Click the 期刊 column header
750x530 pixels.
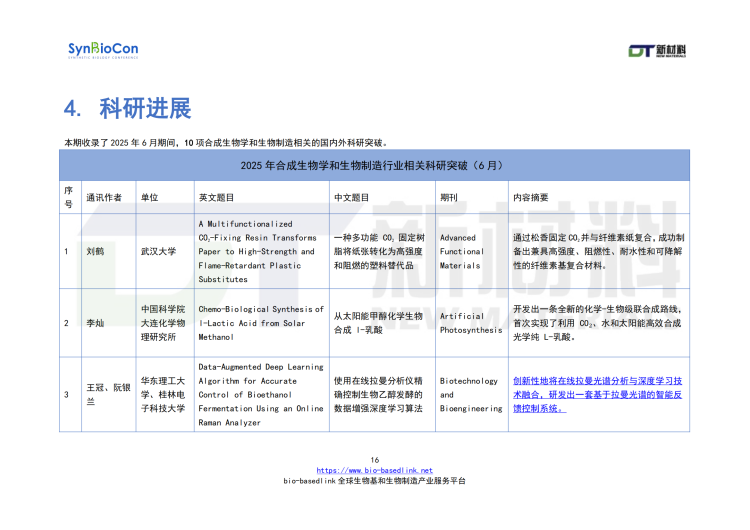tap(449, 197)
